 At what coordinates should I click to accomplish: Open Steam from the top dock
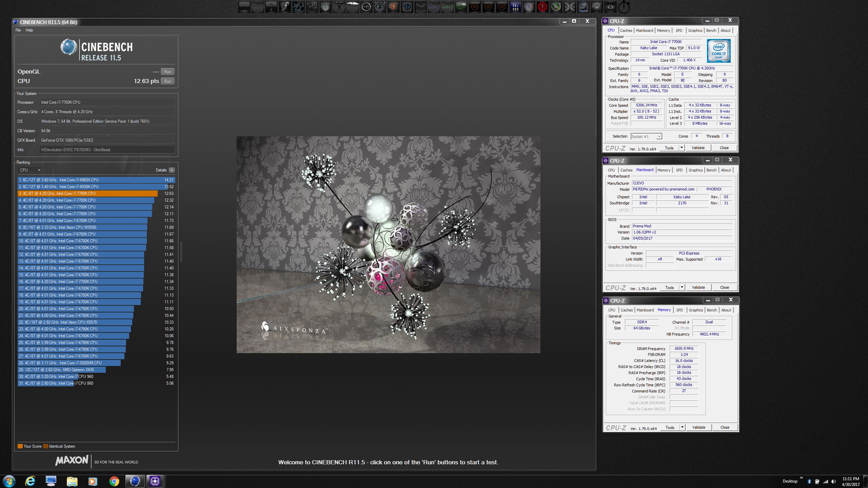click(420, 7)
